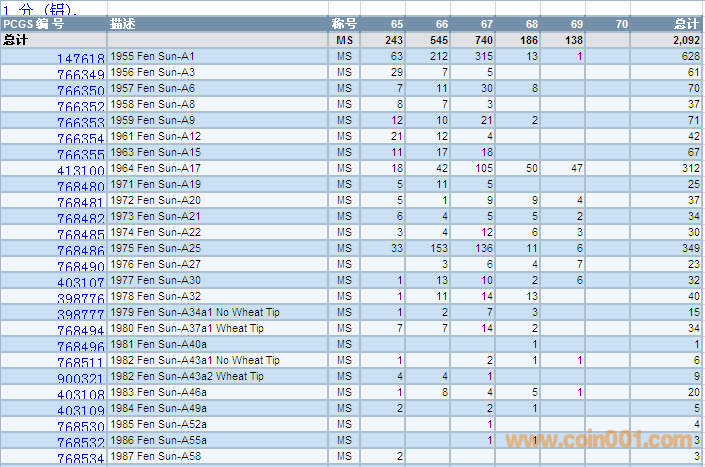Click PCGS number 766349 link
The height and width of the screenshot is (467, 705).
[x=81, y=75]
